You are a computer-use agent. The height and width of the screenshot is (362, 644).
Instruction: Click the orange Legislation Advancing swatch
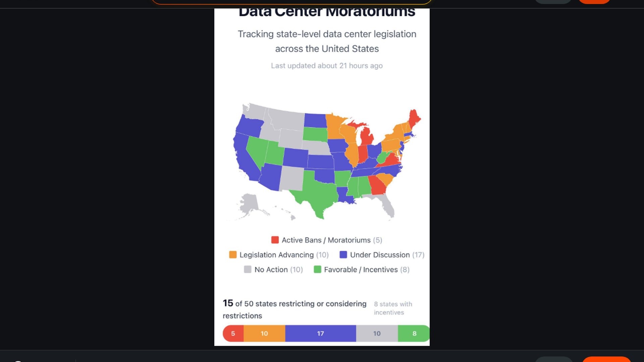point(233,255)
